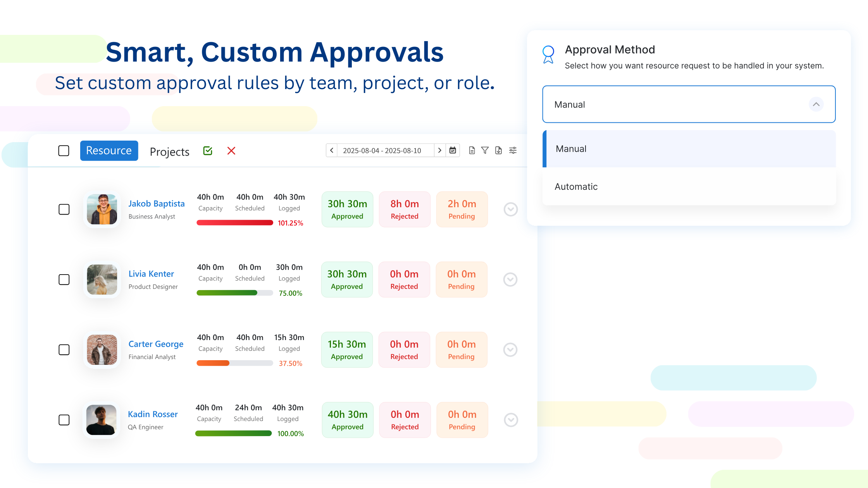
Task: Click the download file icon
Action: [x=498, y=150]
